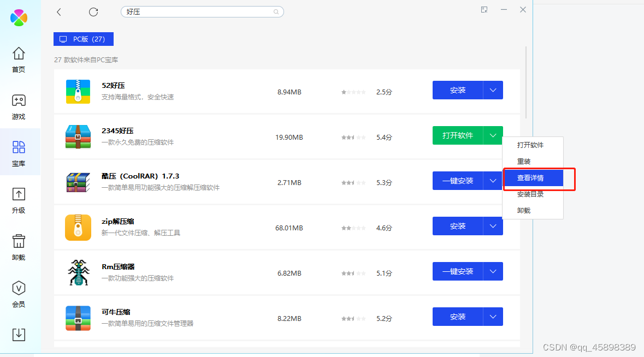Click the star rating for 52好压
Viewport: 644px width, 357px height.
point(353,92)
